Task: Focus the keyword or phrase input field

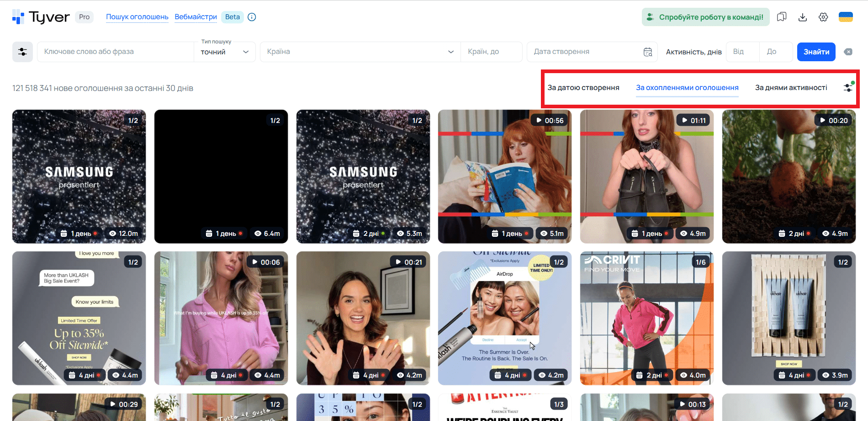Action: [x=116, y=52]
